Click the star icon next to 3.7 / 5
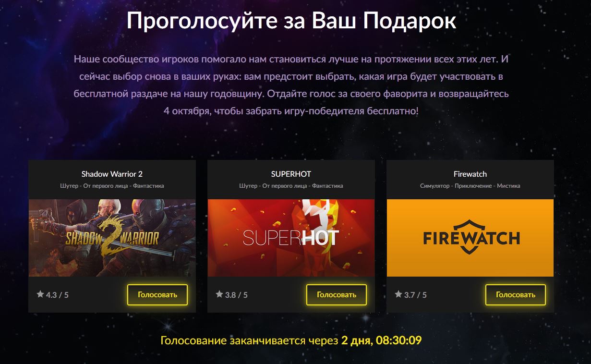 point(398,294)
